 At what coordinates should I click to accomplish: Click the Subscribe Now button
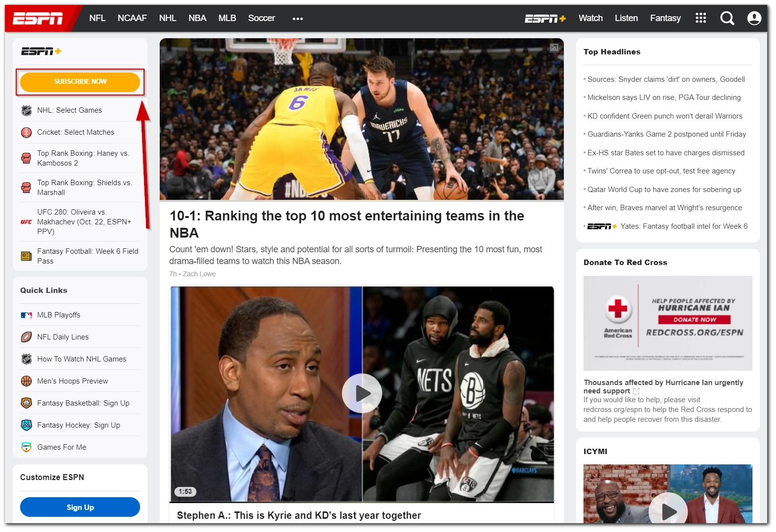click(80, 82)
